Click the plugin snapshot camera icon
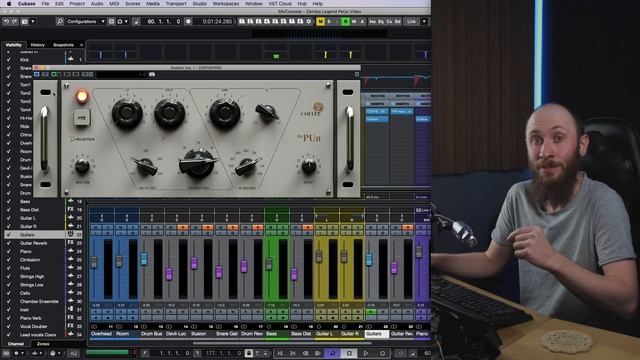This screenshot has width=640, height=360. point(152,74)
